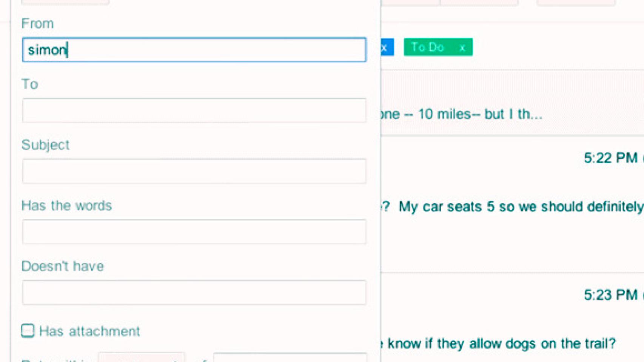Click the date input box at bottom right of panel
This screenshot has width=644, height=362.
click(x=290, y=357)
